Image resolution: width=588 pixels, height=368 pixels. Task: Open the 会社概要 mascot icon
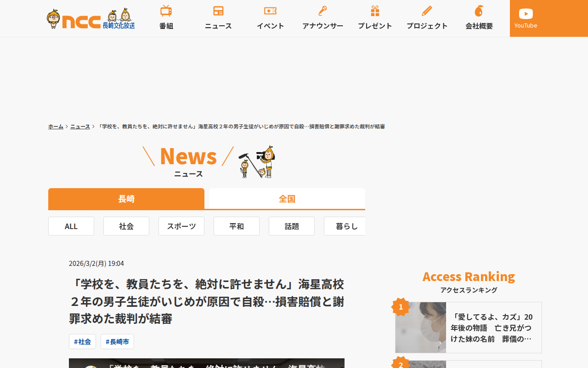pos(479,11)
